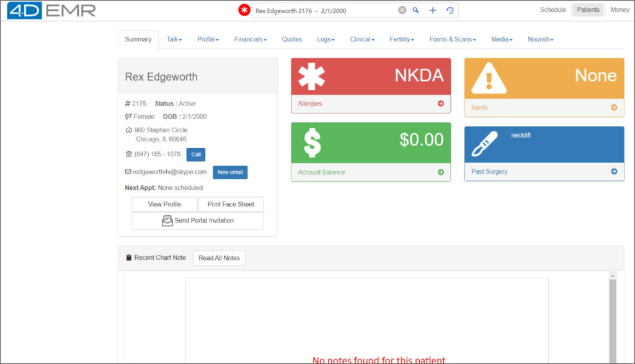
Task: Click the Call button next to the phone number
Action: [x=195, y=154]
